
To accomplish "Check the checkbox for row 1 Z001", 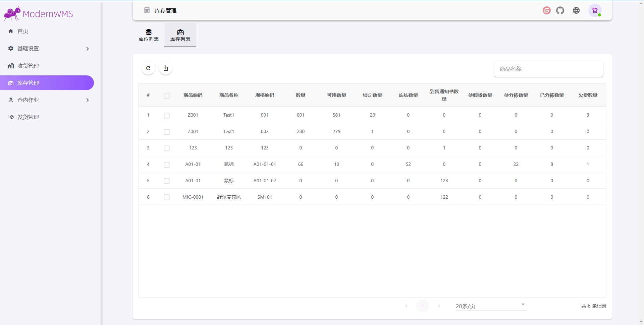I will click(167, 116).
